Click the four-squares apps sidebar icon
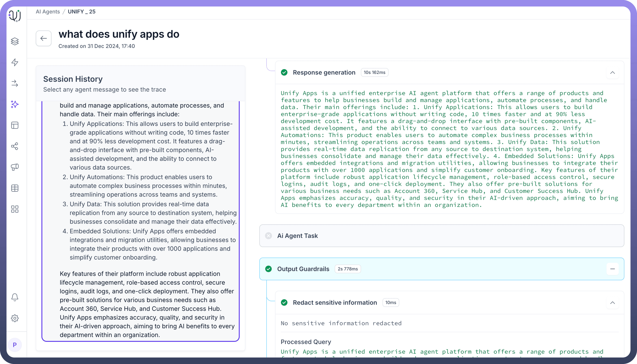This screenshot has height=364, width=637. (15, 209)
